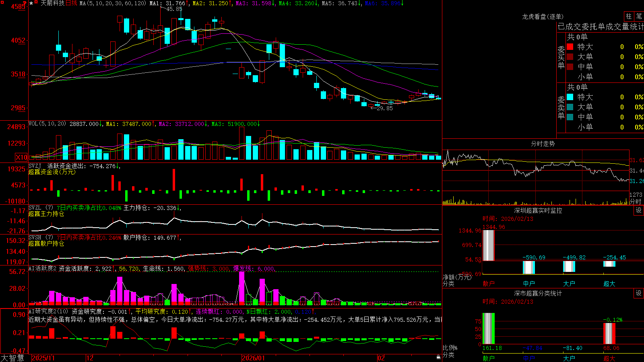
Task: Click the 02 month timeline marker
Action: point(381,358)
